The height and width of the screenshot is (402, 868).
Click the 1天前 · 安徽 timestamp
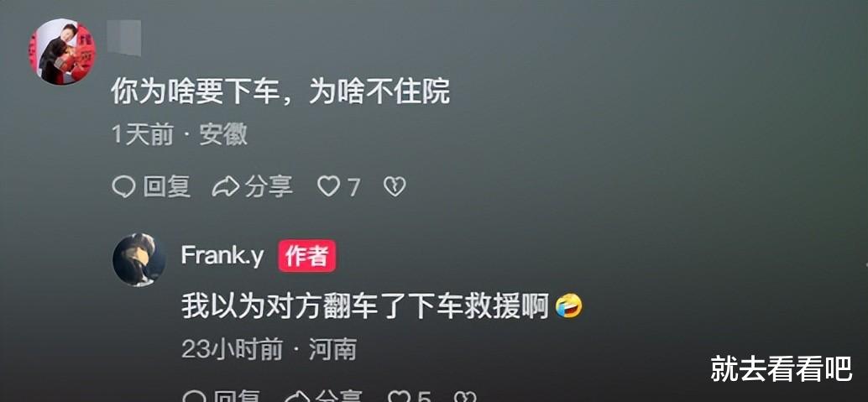click(180, 135)
